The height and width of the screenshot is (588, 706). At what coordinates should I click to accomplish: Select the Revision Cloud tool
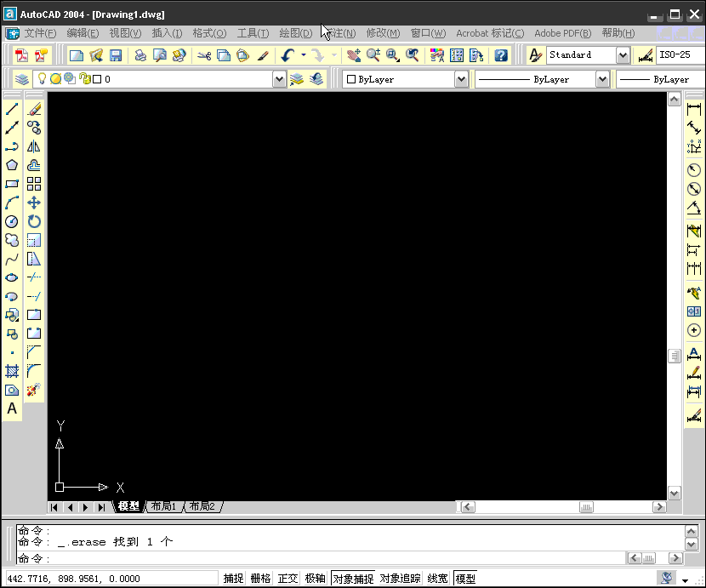click(12, 240)
